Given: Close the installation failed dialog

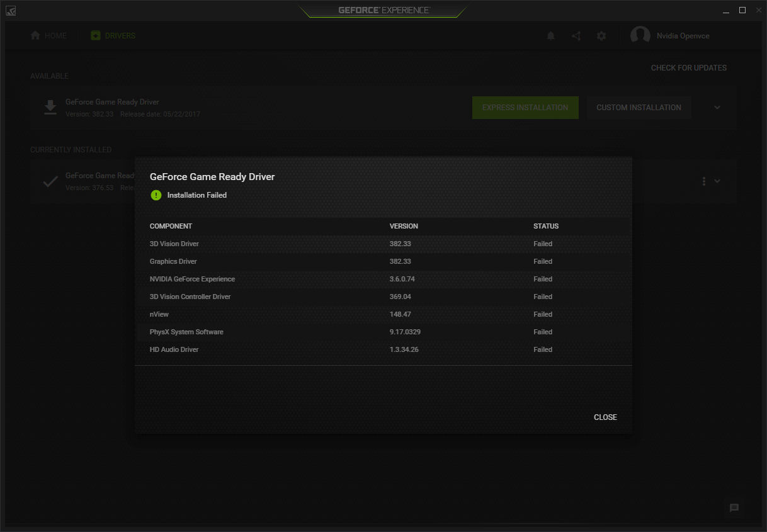Looking at the screenshot, I should click(x=605, y=417).
